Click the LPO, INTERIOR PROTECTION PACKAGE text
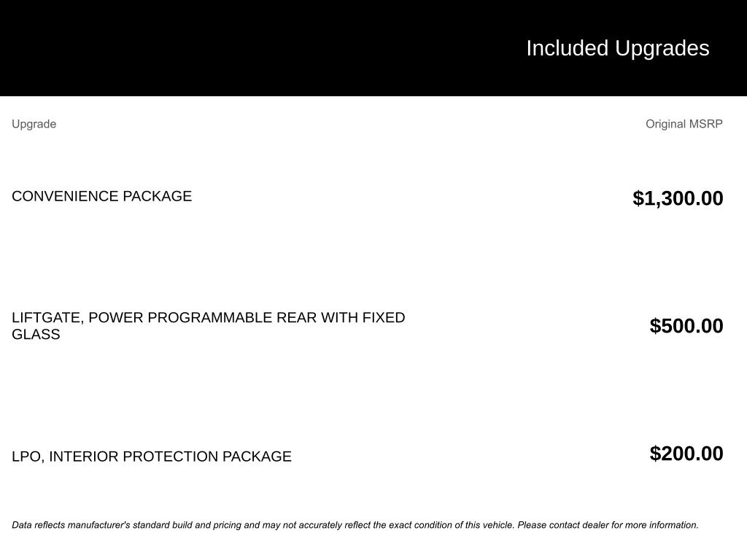747x560 pixels. 152,456
